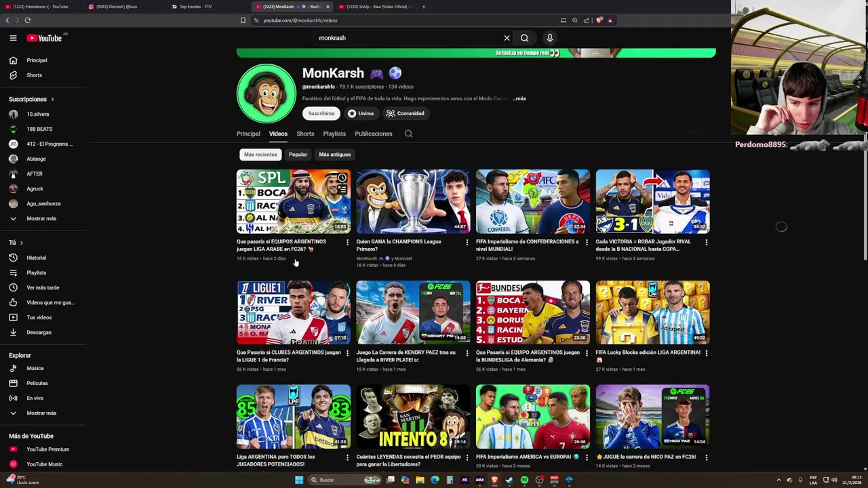Reload the page in the browser
This screenshot has width=868, height=488.
(x=28, y=20)
